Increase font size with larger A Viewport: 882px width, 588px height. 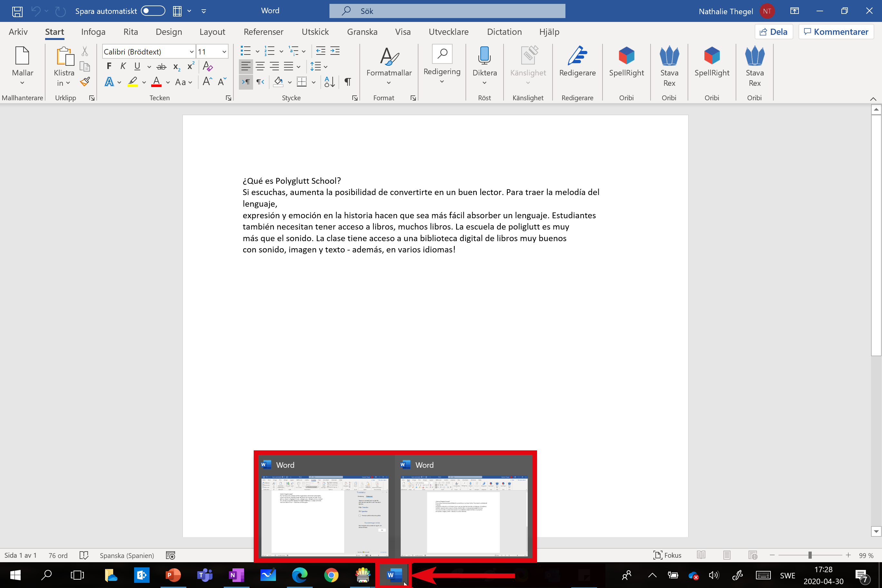point(207,81)
